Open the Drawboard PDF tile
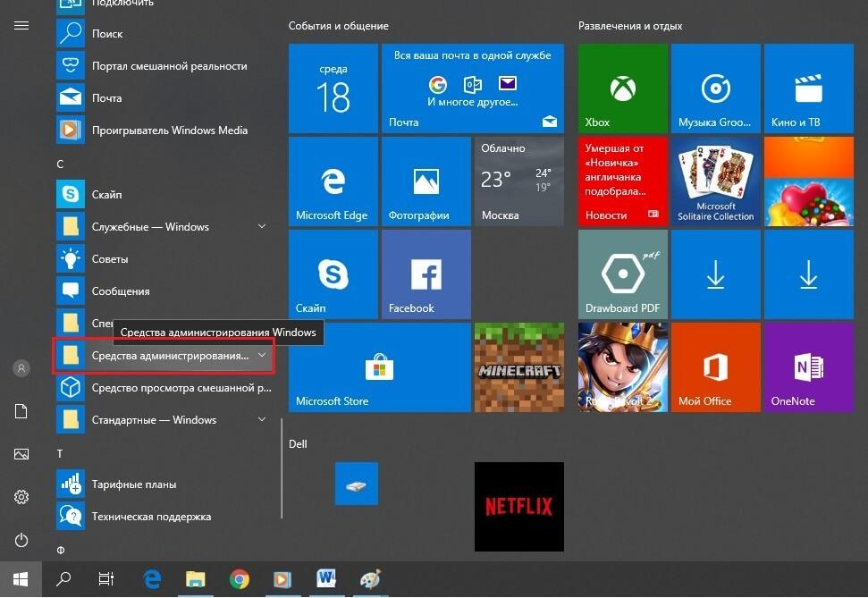The image size is (868, 598). (623, 274)
